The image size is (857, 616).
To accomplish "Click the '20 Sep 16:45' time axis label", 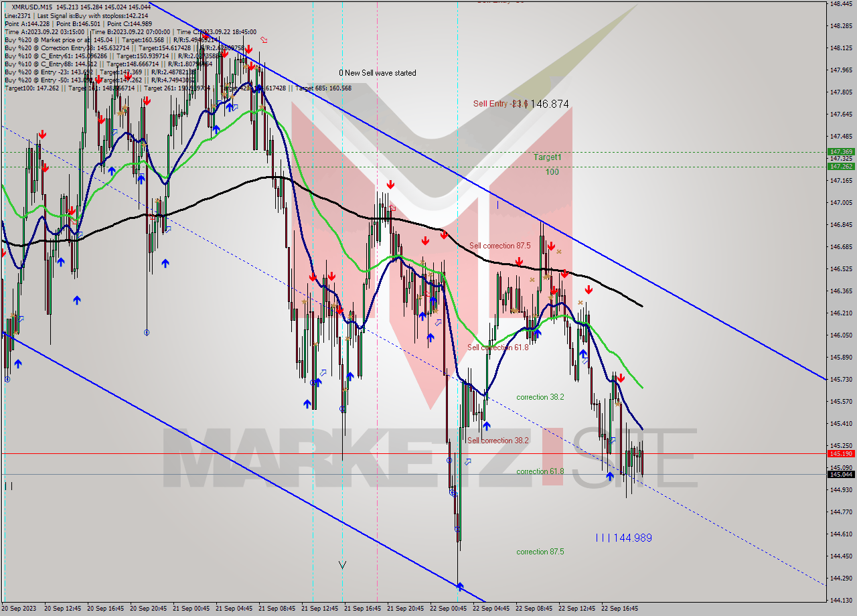I will click(105, 609).
